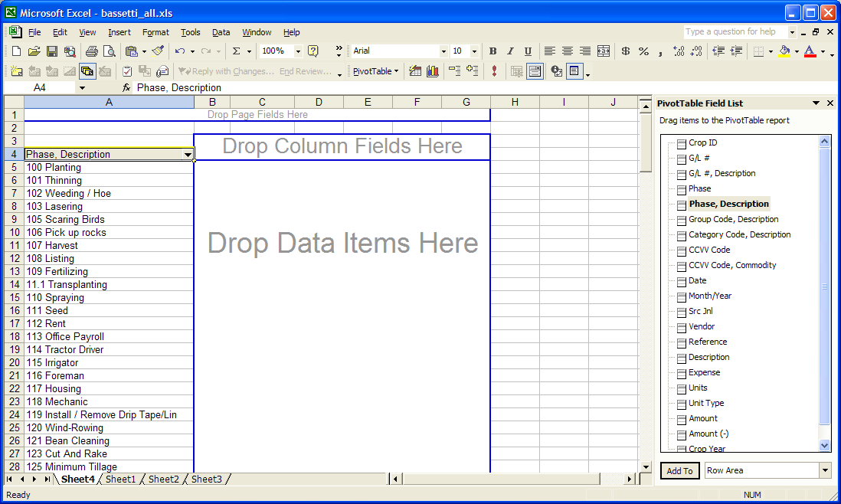The height and width of the screenshot is (504, 841).
Task: Open the Phase, Description field dropdown in A4
Action: coord(188,155)
